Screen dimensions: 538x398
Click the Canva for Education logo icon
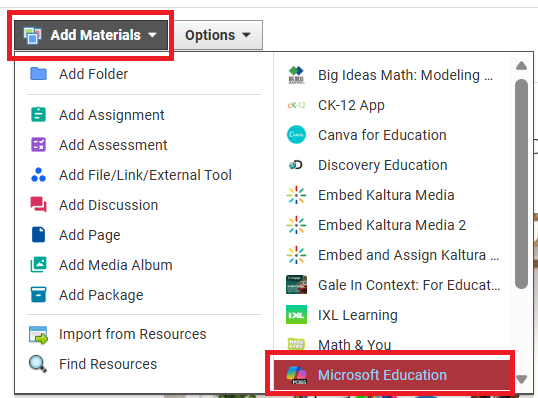296,135
